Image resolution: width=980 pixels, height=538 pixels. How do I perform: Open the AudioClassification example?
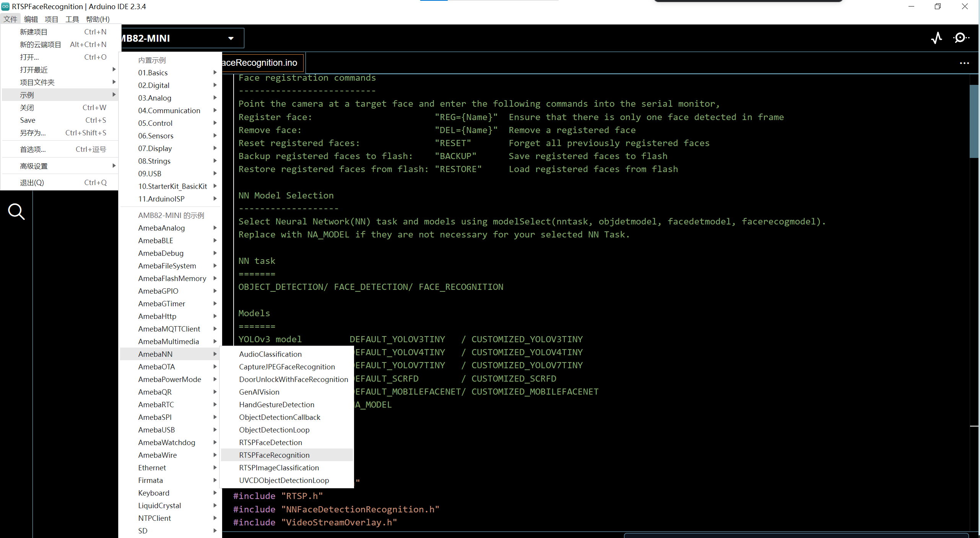pyautogui.click(x=287, y=354)
